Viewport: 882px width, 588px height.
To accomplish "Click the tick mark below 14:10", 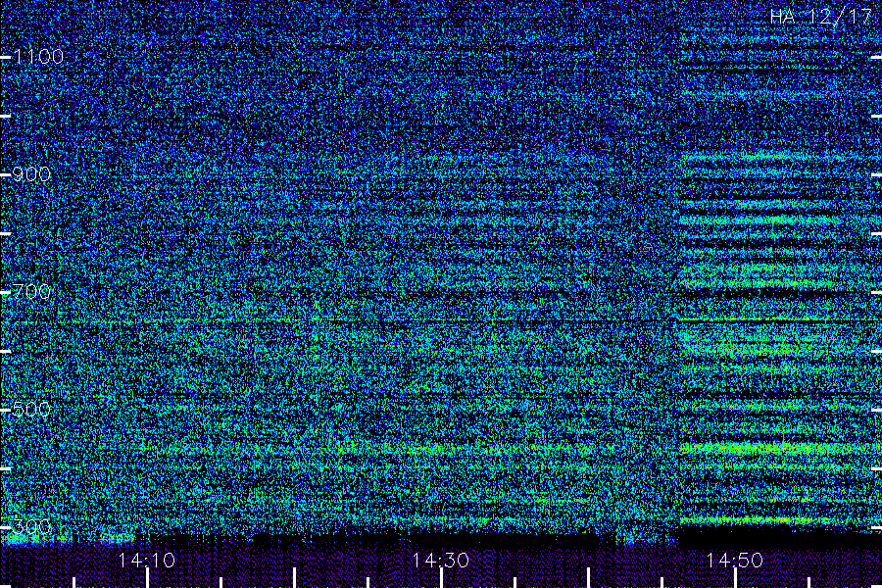I will (x=147, y=578).
